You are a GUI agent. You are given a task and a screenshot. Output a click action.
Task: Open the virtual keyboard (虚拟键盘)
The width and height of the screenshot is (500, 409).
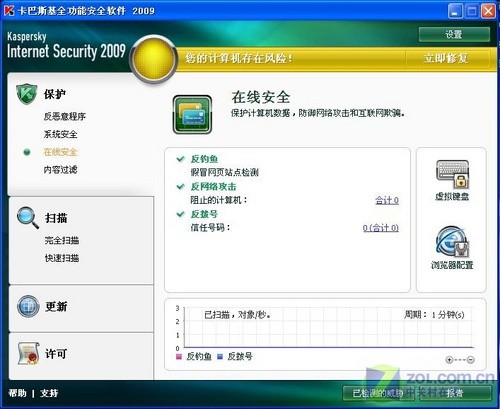pos(452,180)
